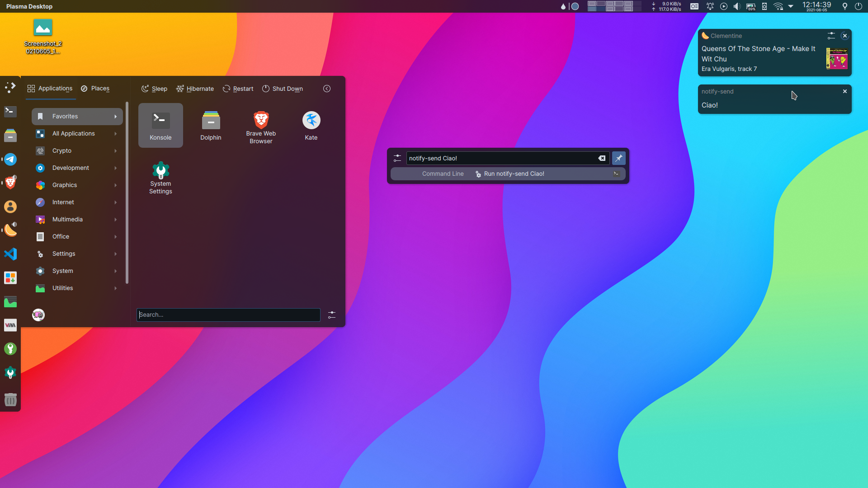Viewport: 868px width, 488px height.
Task: Switch to the Places tab
Action: click(x=95, y=89)
